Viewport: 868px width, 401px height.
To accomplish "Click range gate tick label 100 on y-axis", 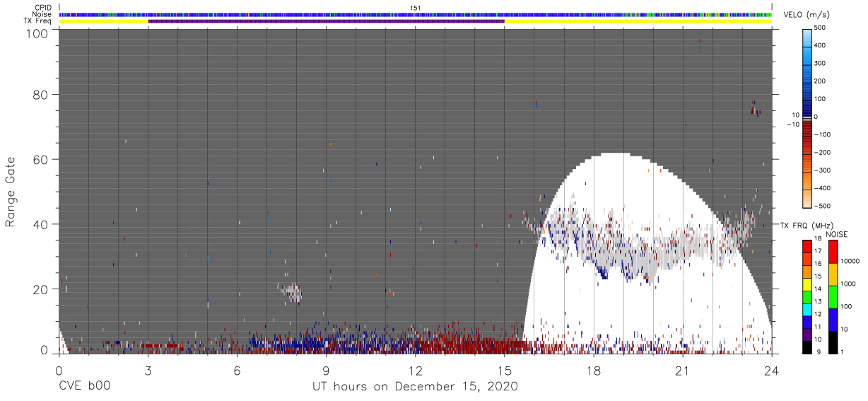I will pyautogui.click(x=36, y=33).
